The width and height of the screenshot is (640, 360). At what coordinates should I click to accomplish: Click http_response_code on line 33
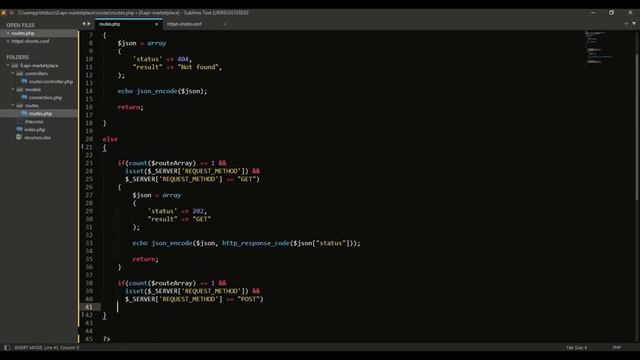[256, 243]
